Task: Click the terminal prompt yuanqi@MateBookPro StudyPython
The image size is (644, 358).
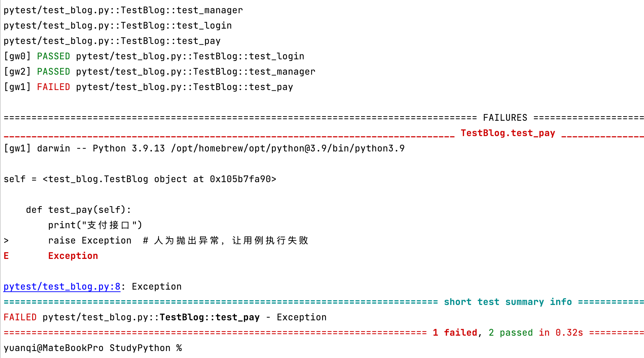Action: click(x=93, y=348)
